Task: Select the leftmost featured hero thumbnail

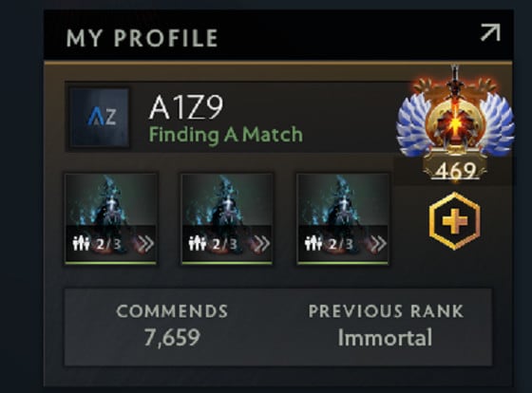Action: [x=110, y=218]
